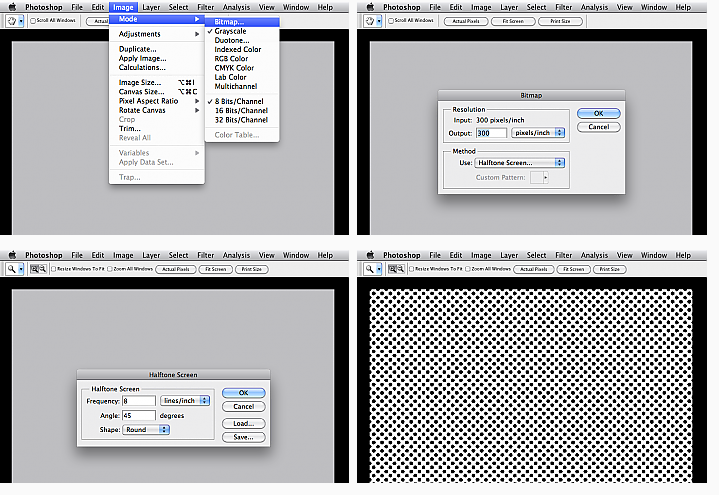Select zoom-out mode above the dot pattern
The image size is (719, 495).
400,269
